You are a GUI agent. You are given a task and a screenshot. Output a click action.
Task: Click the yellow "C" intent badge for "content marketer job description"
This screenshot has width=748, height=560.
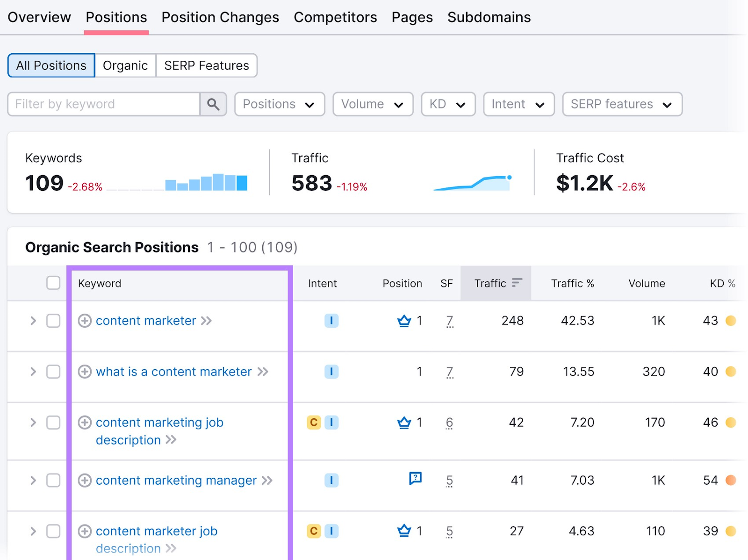(x=314, y=531)
